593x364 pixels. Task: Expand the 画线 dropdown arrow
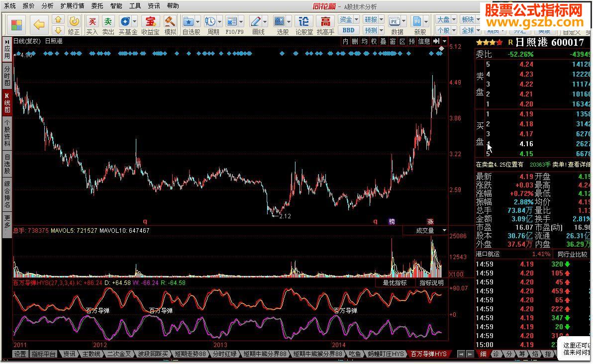[265, 21]
